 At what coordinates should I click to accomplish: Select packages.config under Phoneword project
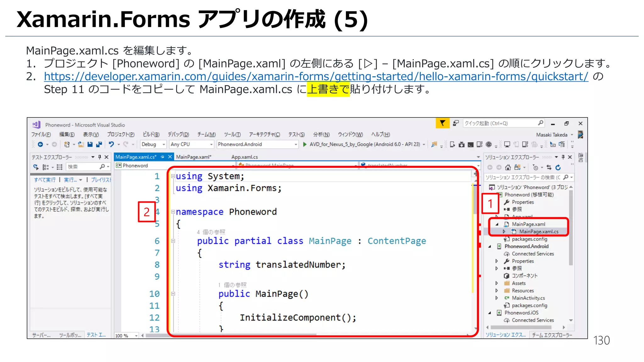(530, 239)
